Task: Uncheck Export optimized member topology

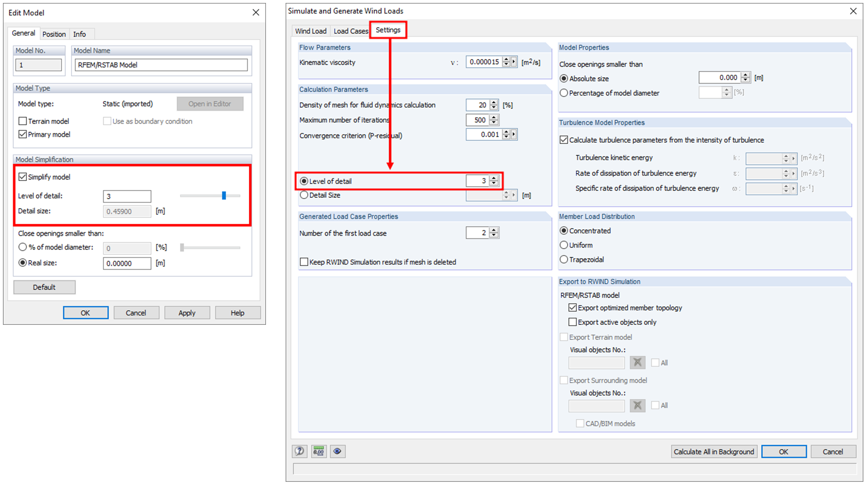Action: [573, 308]
